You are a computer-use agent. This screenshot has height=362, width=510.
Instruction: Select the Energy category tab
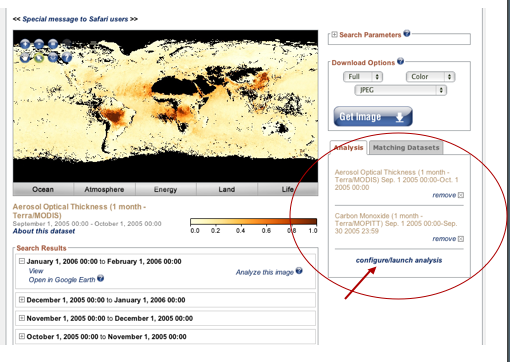(165, 189)
